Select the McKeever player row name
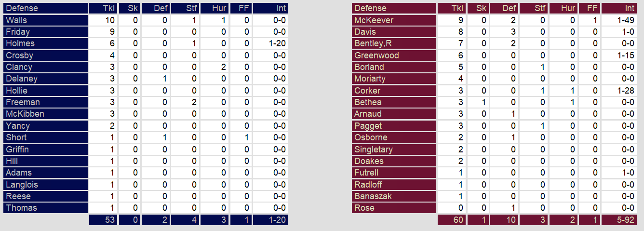Screen dimensions: 644x231 pyautogui.click(x=374, y=20)
